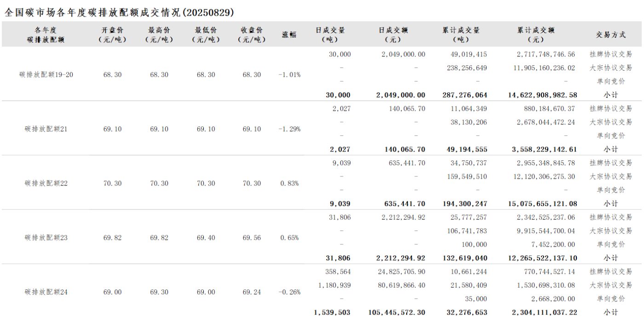644x322 pixels.
Task: Click the 105,445,572.30 daily turnover subtotal
Action: pyautogui.click(x=397, y=312)
